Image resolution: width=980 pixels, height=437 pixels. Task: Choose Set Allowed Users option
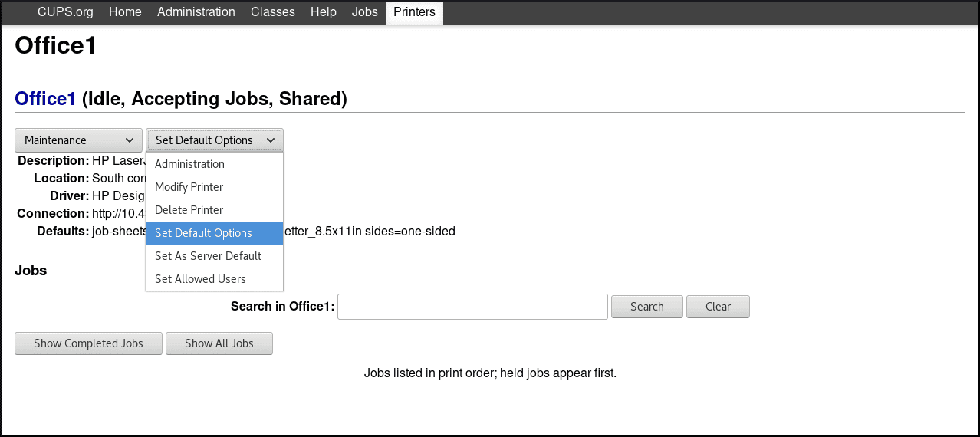200,279
